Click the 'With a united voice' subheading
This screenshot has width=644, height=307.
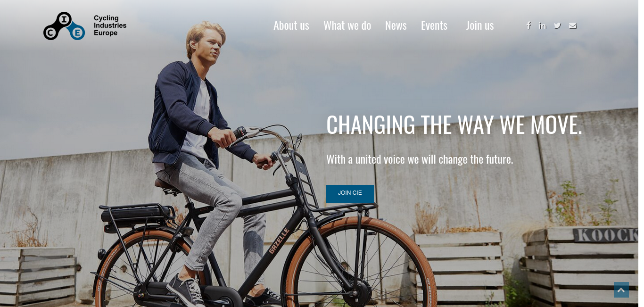coord(420,159)
